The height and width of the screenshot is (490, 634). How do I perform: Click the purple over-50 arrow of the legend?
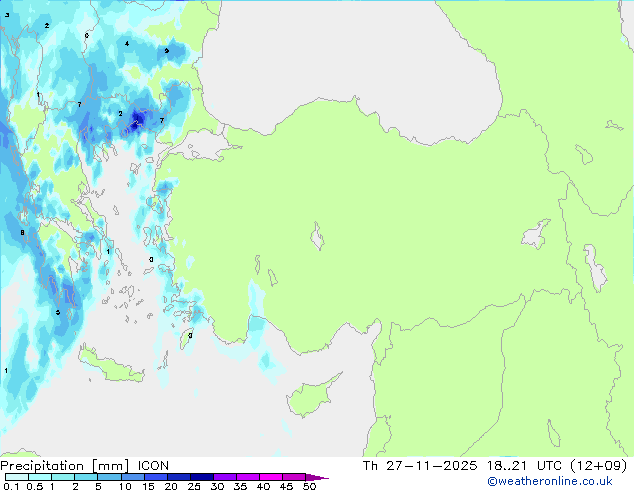pyautogui.click(x=317, y=477)
